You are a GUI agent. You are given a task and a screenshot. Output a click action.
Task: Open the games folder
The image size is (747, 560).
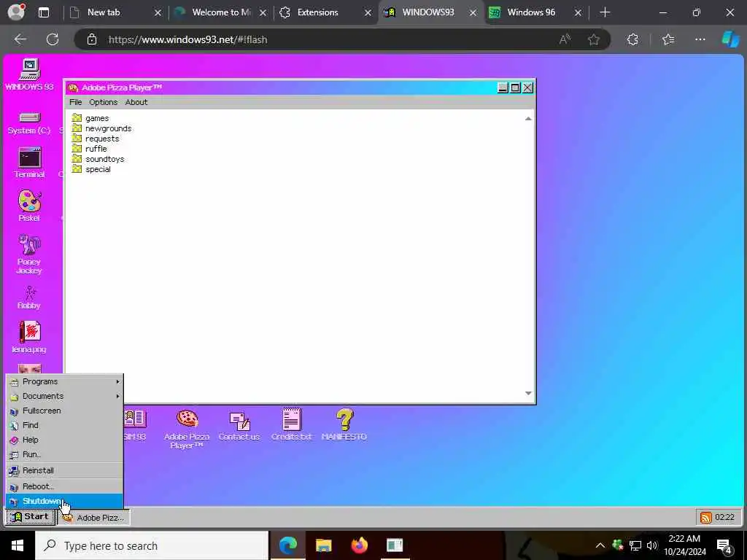[90, 118]
